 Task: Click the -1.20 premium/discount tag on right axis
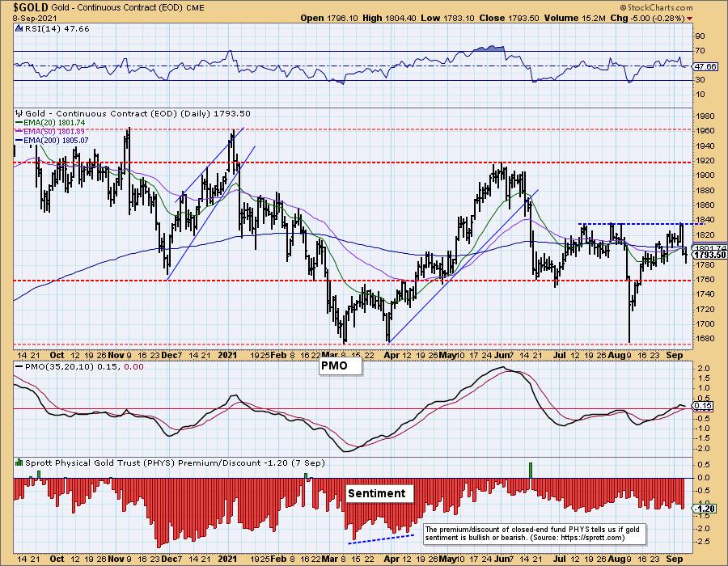point(705,509)
